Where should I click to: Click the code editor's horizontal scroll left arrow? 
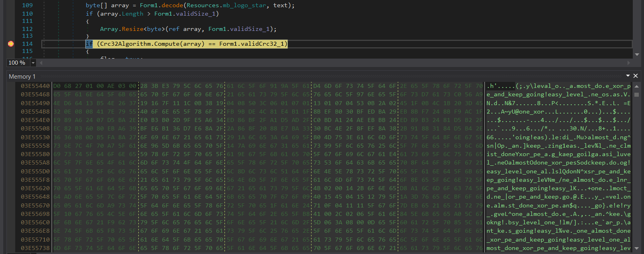point(41,63)
